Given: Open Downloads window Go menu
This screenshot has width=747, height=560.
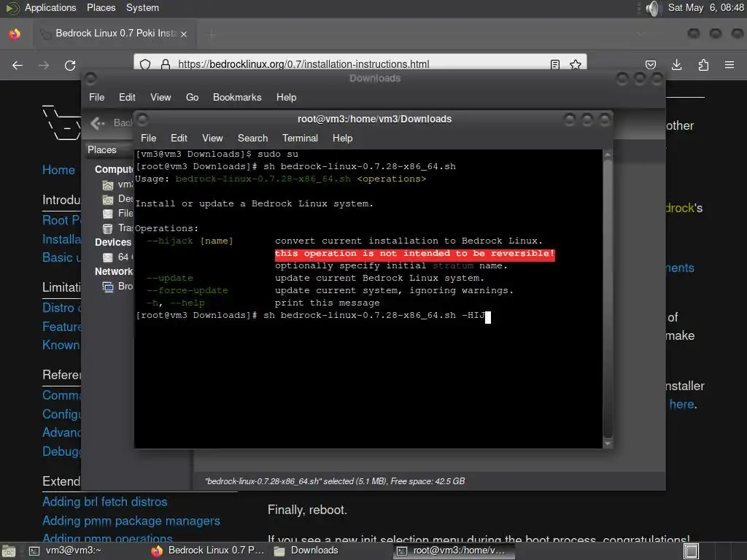Looking at the screenshot, I should point(192,97).
